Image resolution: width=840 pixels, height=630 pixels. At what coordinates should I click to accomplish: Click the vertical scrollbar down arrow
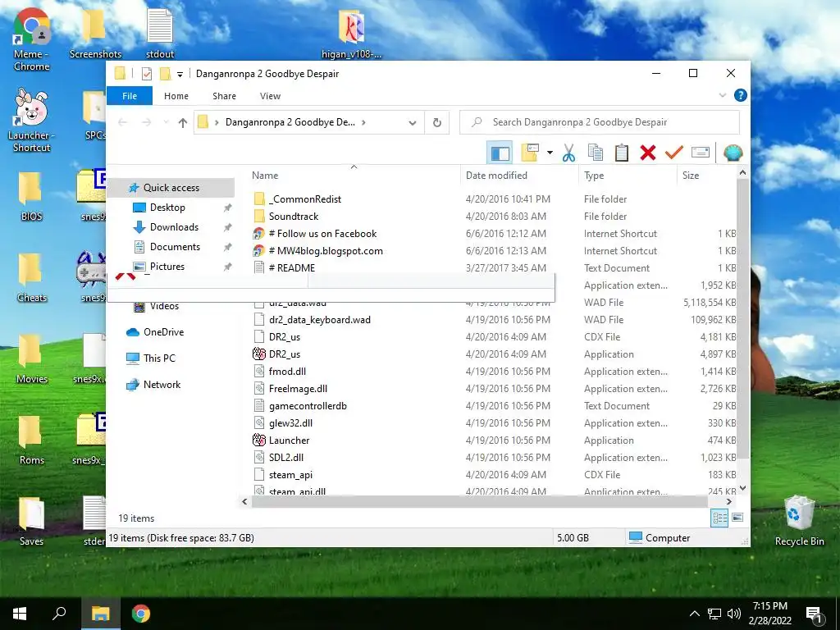[742, 488]
